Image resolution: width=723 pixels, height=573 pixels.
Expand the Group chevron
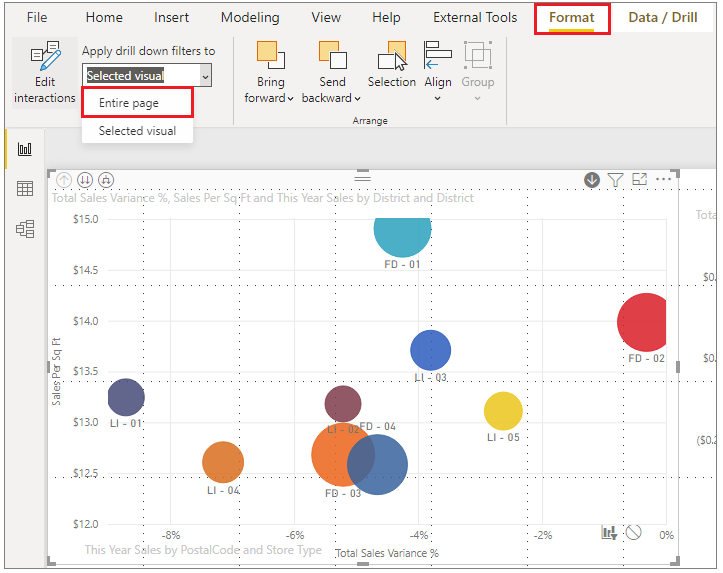[x=478, y=99]
